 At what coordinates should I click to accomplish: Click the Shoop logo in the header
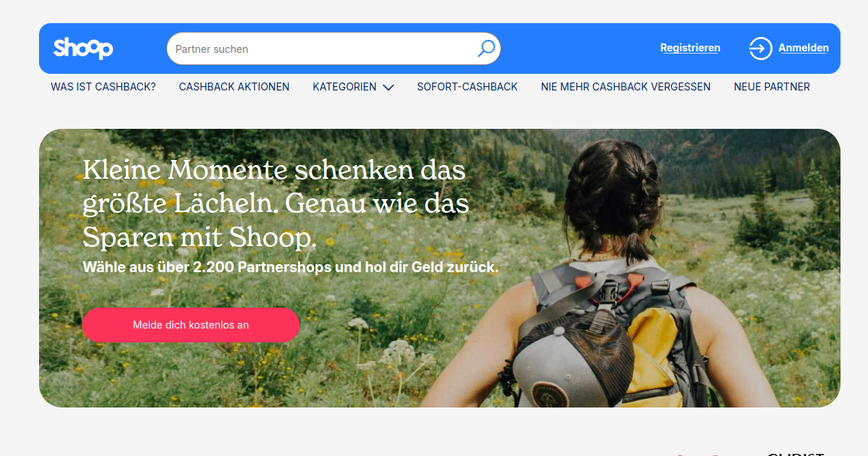(83, 48)
